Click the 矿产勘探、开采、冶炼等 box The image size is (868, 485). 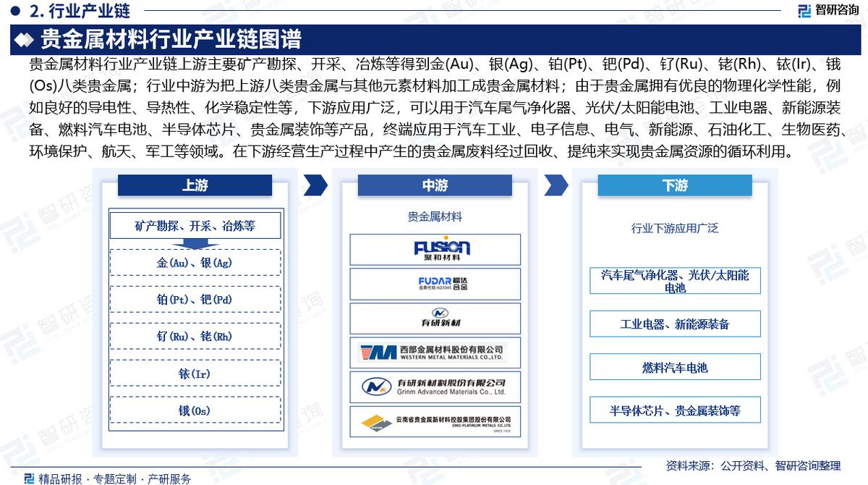coord(195,225)
